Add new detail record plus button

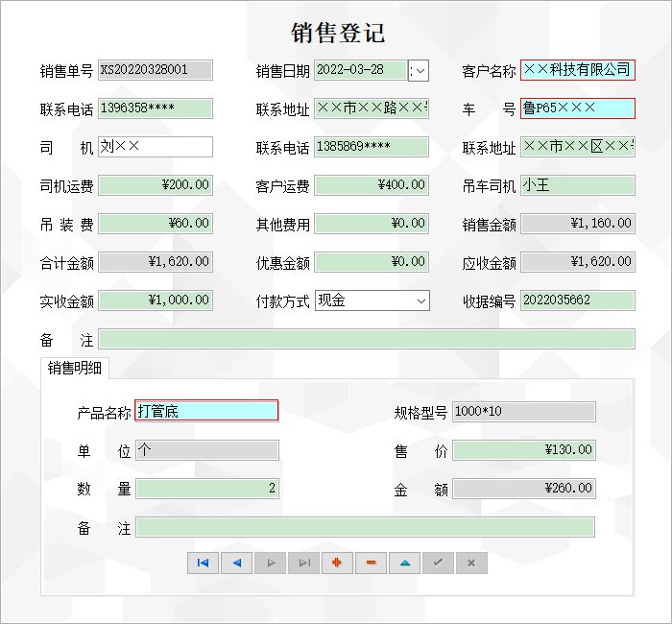337,563
